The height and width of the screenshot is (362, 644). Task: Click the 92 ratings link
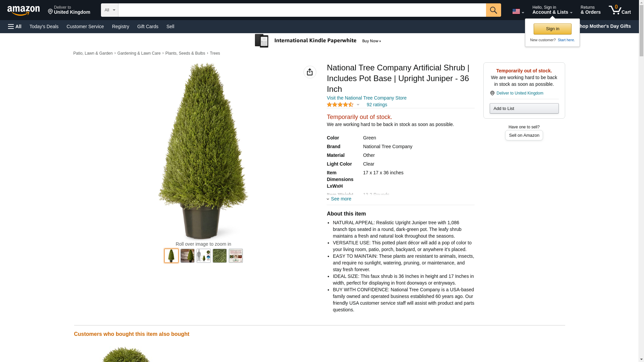(377, 105)
